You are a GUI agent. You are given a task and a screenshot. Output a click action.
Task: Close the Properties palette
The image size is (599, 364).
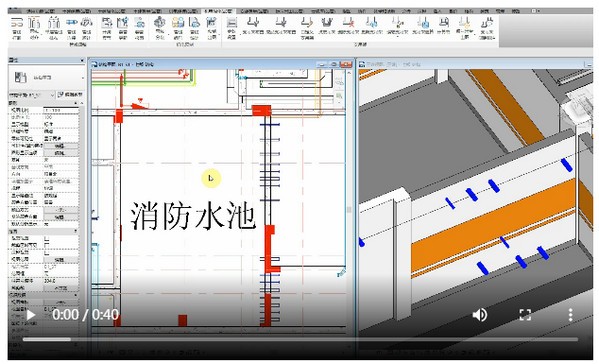click(82, 60)
